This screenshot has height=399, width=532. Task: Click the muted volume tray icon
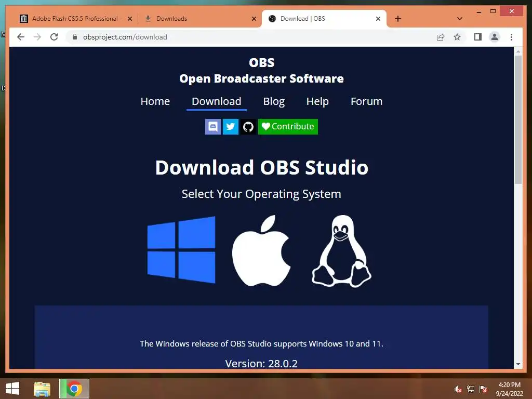(x=458, y=389)
